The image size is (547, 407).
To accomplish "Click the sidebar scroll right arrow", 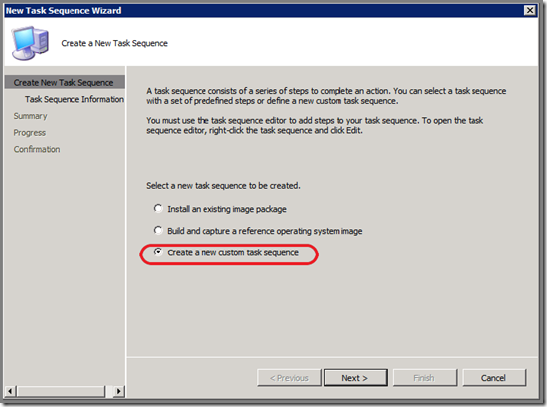I will (x=119, y=391).
